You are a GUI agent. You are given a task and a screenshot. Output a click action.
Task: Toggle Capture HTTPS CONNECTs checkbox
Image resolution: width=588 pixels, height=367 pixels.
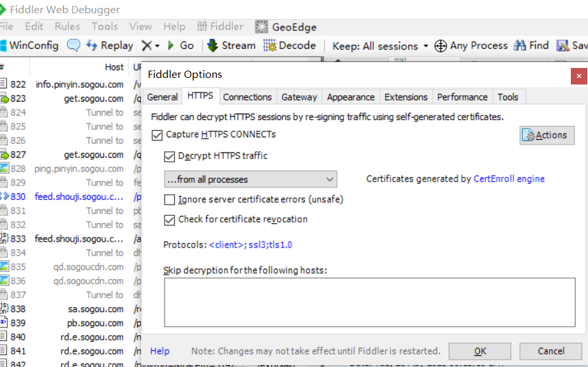[x=157, y=135]
